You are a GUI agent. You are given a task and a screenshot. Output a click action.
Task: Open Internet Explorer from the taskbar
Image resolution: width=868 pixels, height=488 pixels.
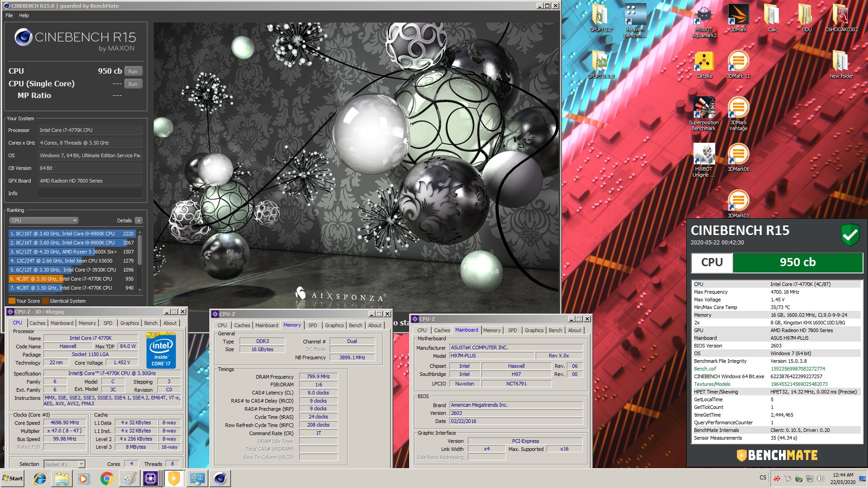[x=40, y=479]
